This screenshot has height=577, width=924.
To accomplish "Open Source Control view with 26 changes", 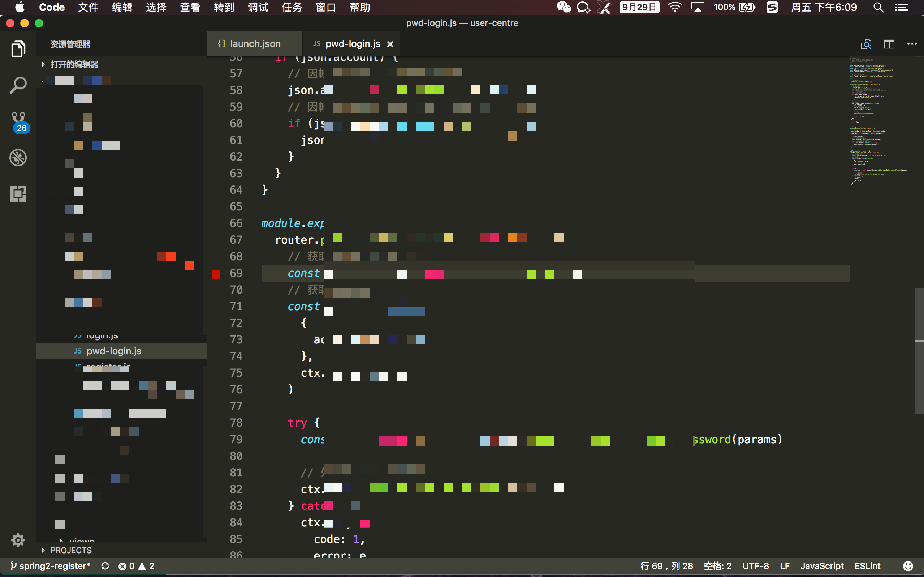I will tap(18, 122).
